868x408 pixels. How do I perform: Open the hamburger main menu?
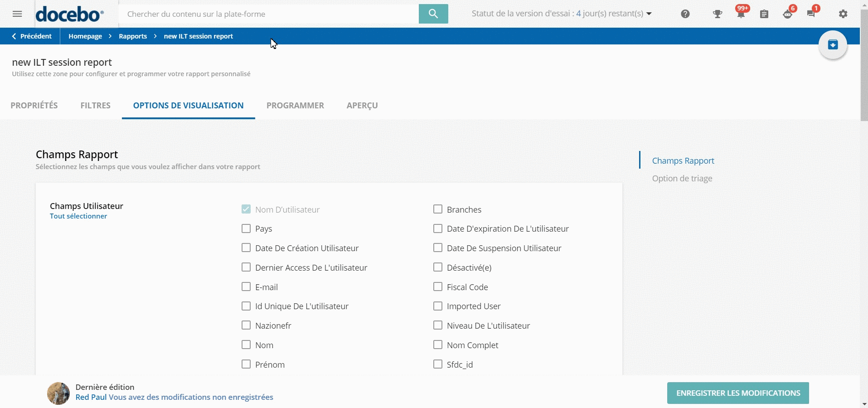coord(17,14)
